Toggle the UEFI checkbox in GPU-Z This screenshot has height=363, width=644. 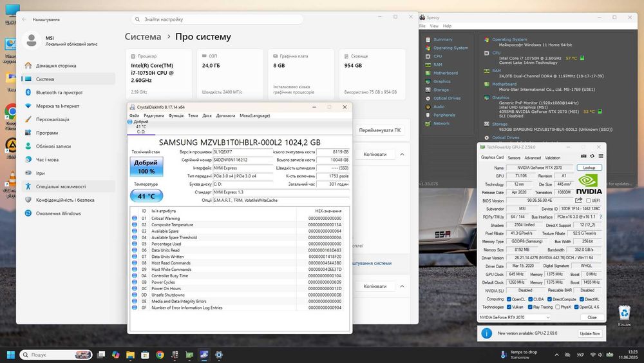589,201
